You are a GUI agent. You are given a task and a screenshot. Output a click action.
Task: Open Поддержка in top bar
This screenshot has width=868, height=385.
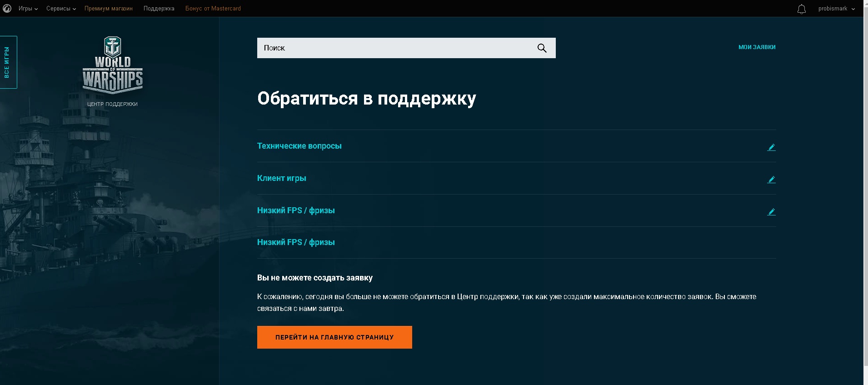tap(159, 9)
